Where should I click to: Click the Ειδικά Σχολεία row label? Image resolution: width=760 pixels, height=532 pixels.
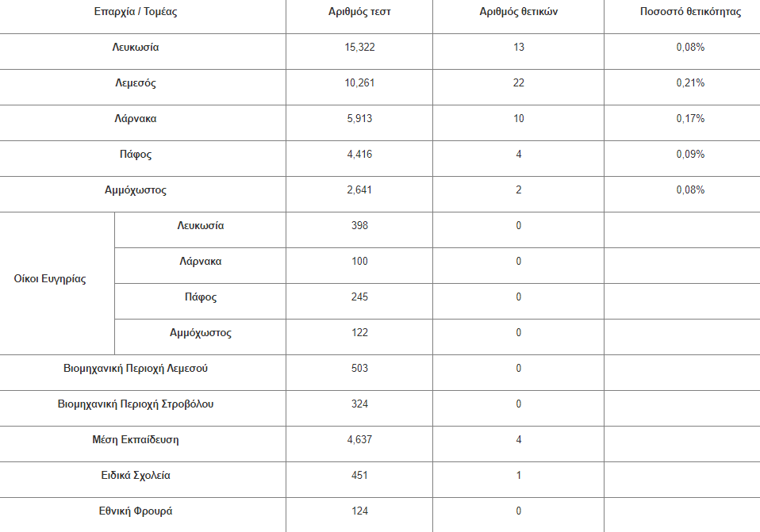coord(136,476)
